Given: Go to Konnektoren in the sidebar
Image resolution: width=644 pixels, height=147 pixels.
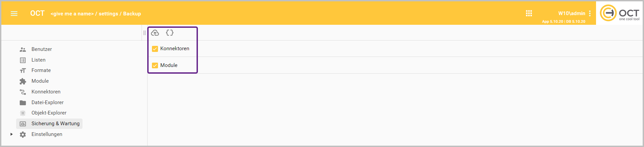Looking at the screenshot, I should [x=46, y=92].
